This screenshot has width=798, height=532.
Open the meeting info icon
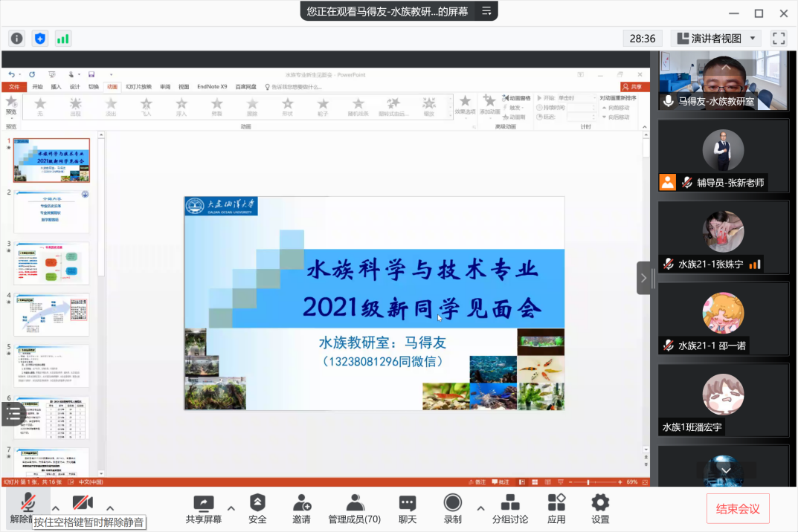(x=17, y=39)
